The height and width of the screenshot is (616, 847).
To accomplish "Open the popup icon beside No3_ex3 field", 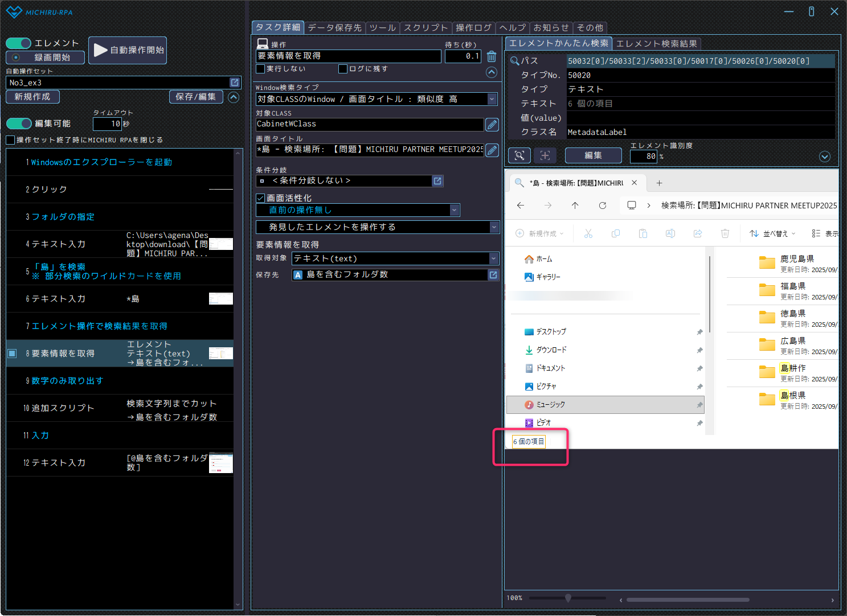I will (234, 83).
